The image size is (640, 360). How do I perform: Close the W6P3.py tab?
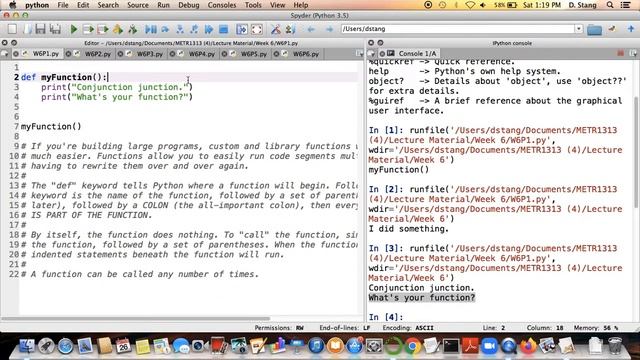coord(120,54)
